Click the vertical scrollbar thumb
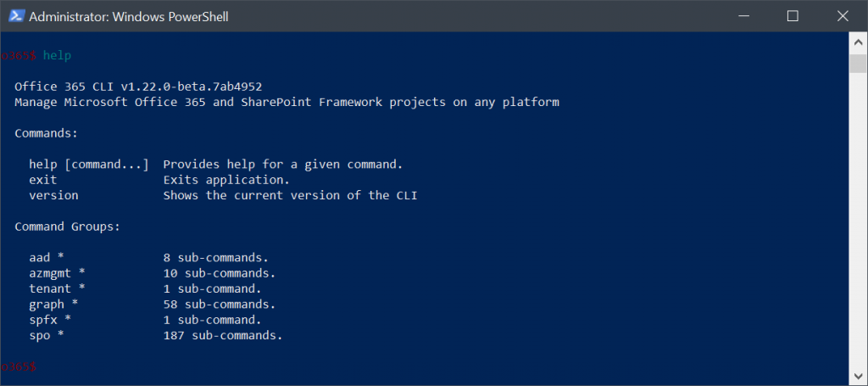868x386 pixels. tap(858, 64)
